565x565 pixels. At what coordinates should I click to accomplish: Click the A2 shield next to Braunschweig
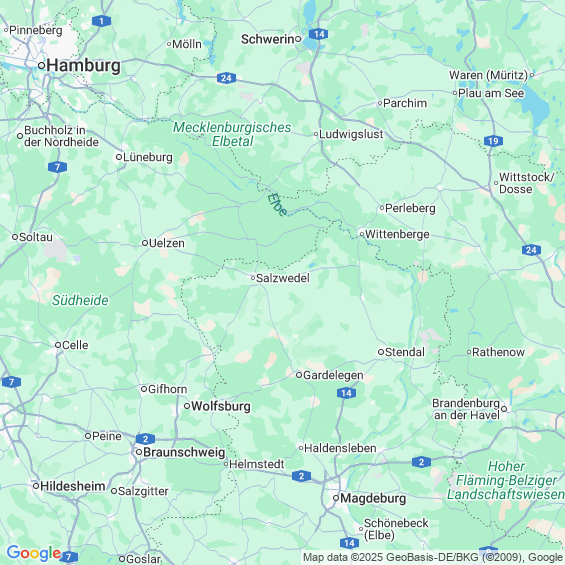(145, 439)
